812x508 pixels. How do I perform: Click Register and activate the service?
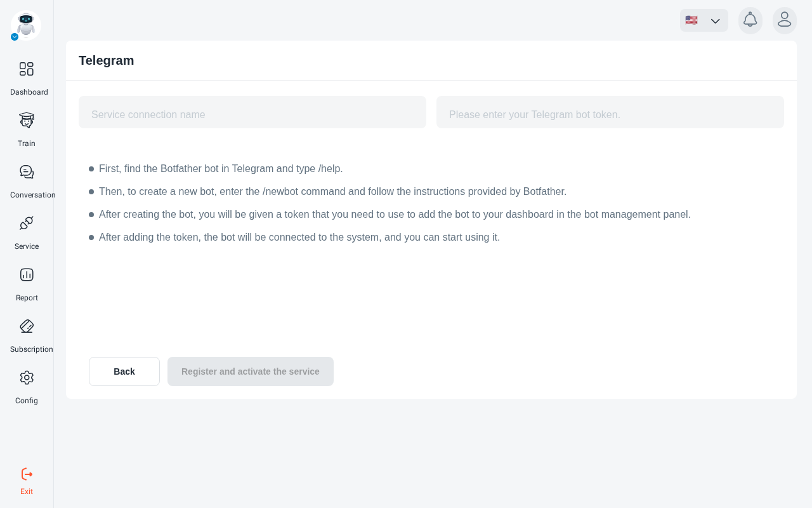pos(251,371)
